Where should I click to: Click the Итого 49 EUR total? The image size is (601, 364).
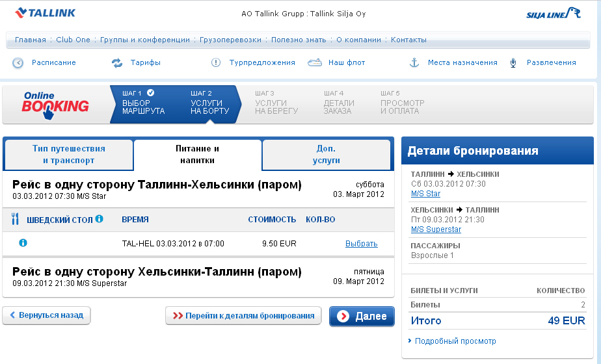498,320
